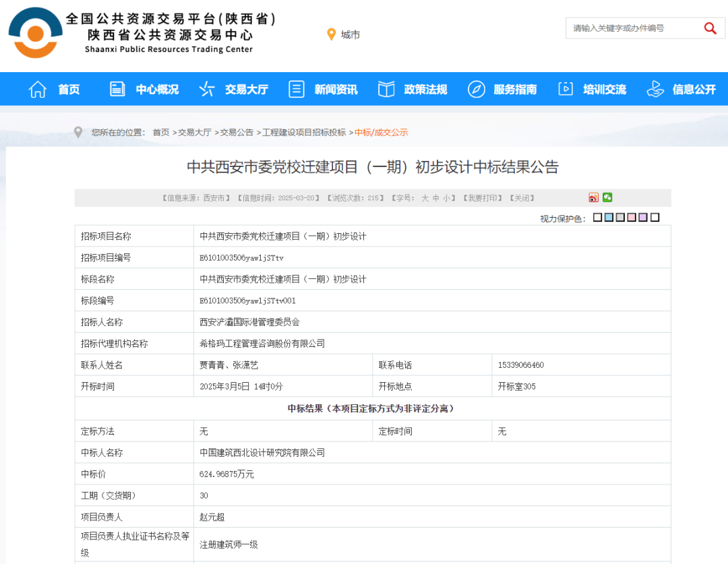Viewport: 728px width, 564px height.
Task: Click the hand icon beside 信息公开
Action: click(x=655, y=89)
